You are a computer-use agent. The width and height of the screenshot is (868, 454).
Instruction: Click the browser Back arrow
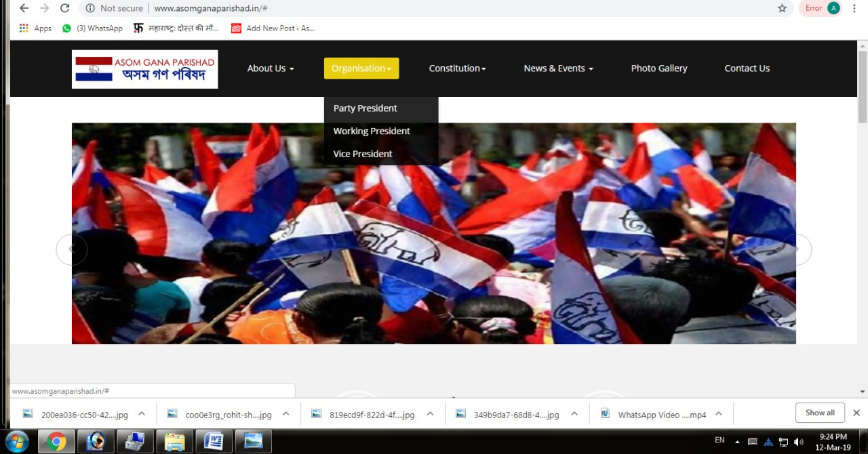click(24, 8)
